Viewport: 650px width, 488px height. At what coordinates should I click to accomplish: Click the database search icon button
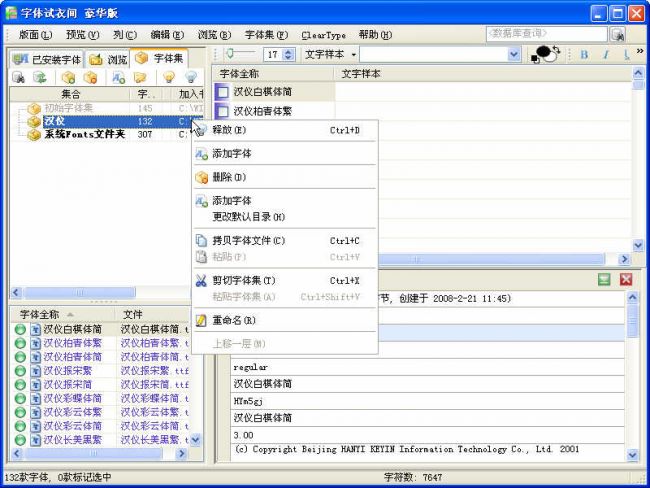point(617,34)
